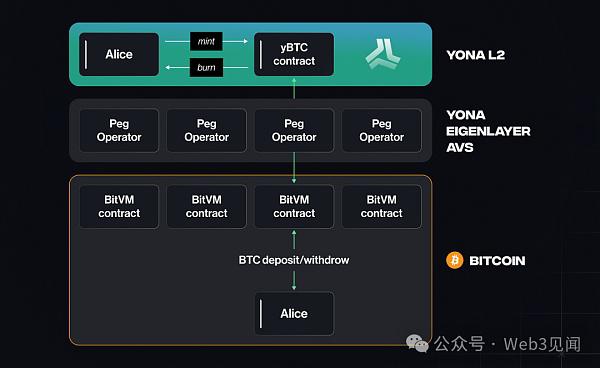
Task: Click the fourth Peg Operator box
Action: click(382, 130)
